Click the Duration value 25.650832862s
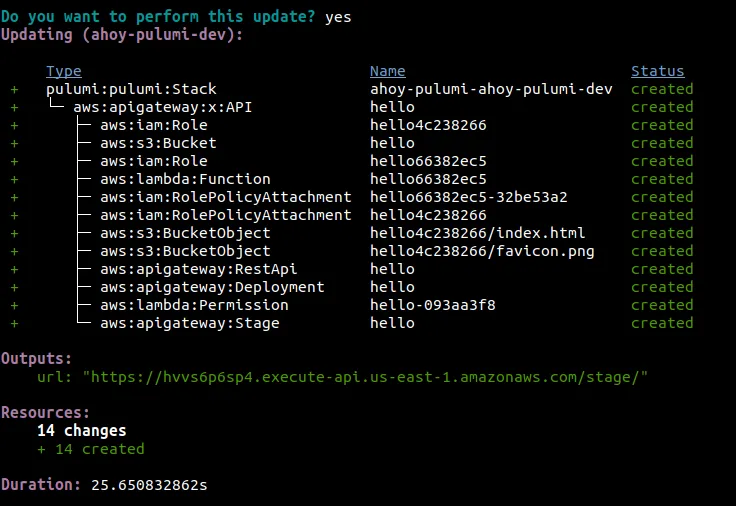 click(149, 485)
